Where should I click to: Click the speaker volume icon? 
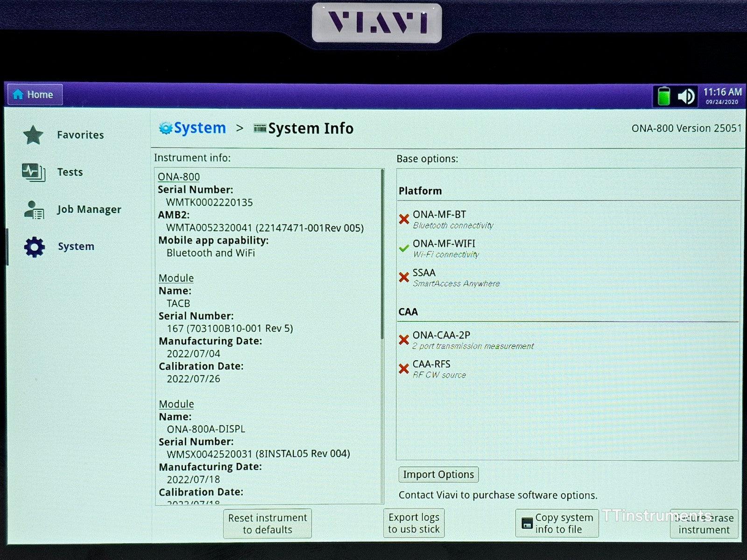pyautogui.click(x=686, y=97)
